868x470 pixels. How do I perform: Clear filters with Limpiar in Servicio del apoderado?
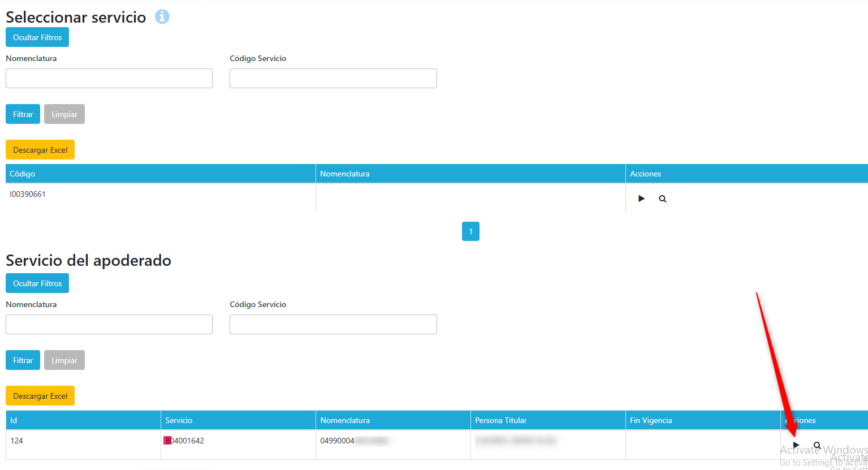(x=64, y=360)
